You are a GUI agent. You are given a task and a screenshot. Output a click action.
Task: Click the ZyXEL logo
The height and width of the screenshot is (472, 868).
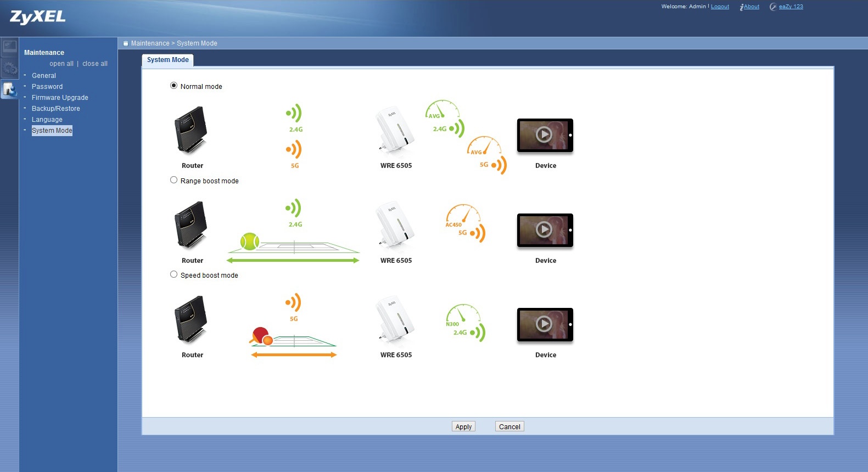(37, 17)
